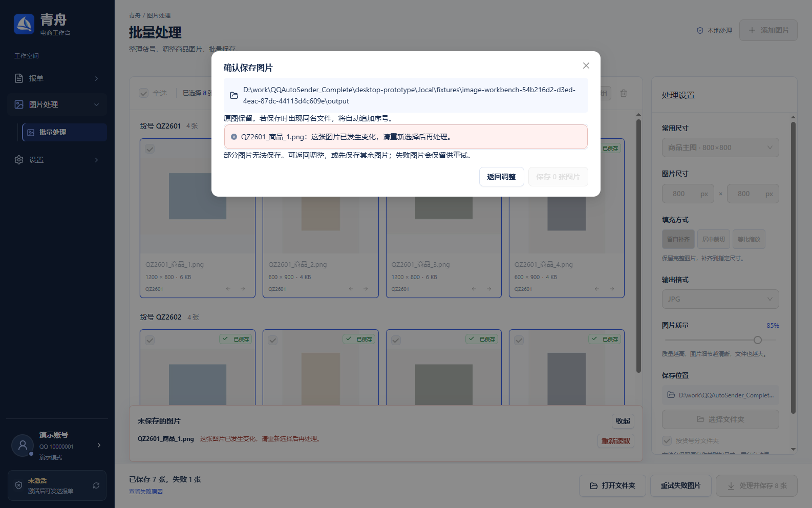Expand the 报单 chevron in sidebar
Screen dimensions: 812x508
pyautogui.click(x=97, y=78)
